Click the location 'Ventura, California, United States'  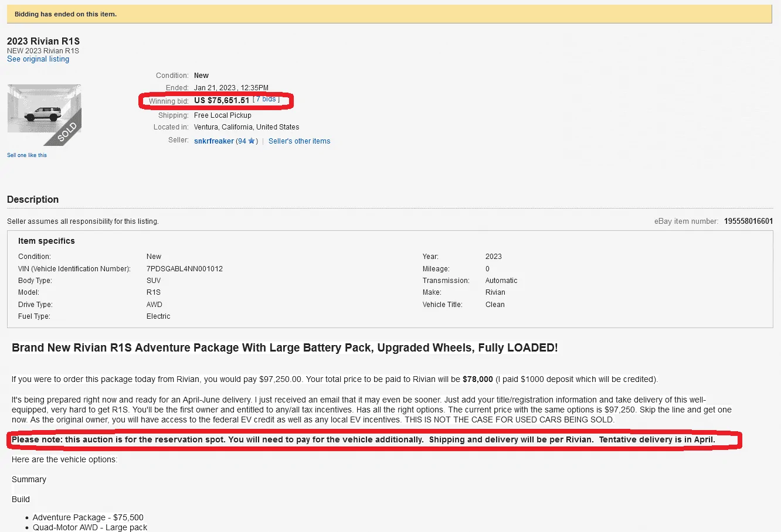(x=246, y=127)
